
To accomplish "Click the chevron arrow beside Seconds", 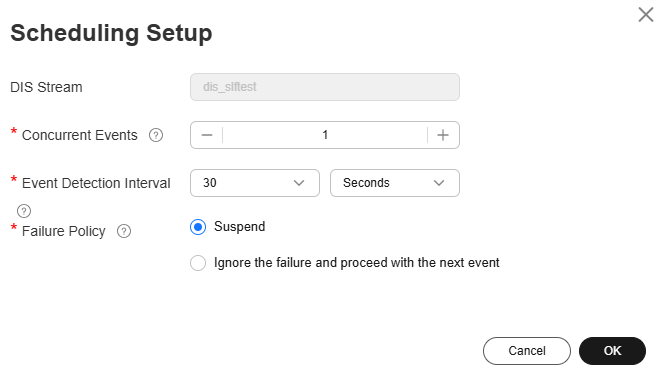I will (439, 183).
